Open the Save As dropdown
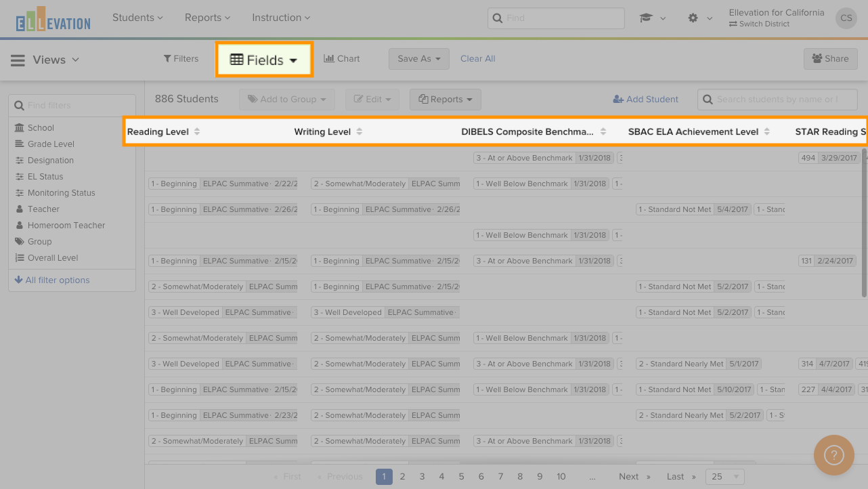This screenshot has width=868, height=489. point(419,59)
